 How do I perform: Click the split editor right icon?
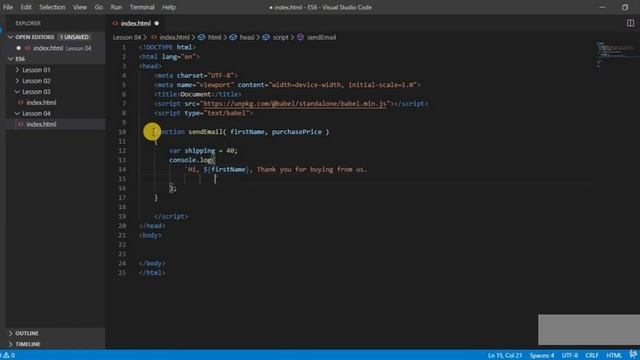pyautogui.click(x=630, y=23)
